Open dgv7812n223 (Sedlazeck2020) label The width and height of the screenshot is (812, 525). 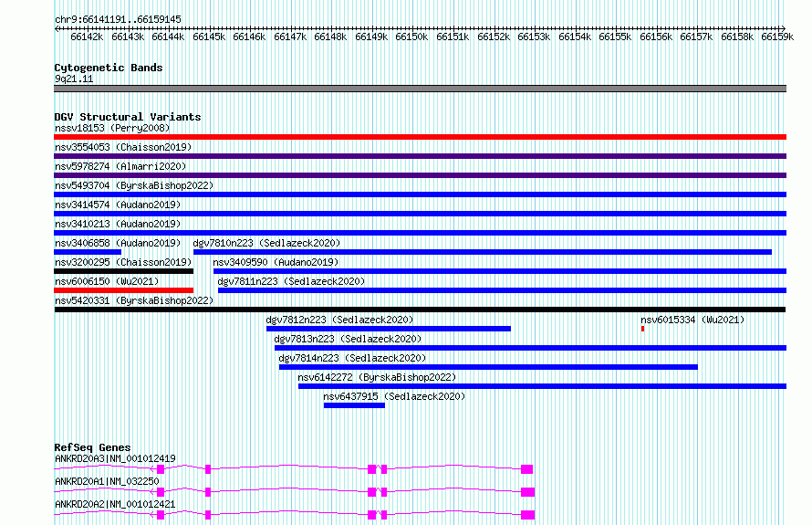click(339, 320)
